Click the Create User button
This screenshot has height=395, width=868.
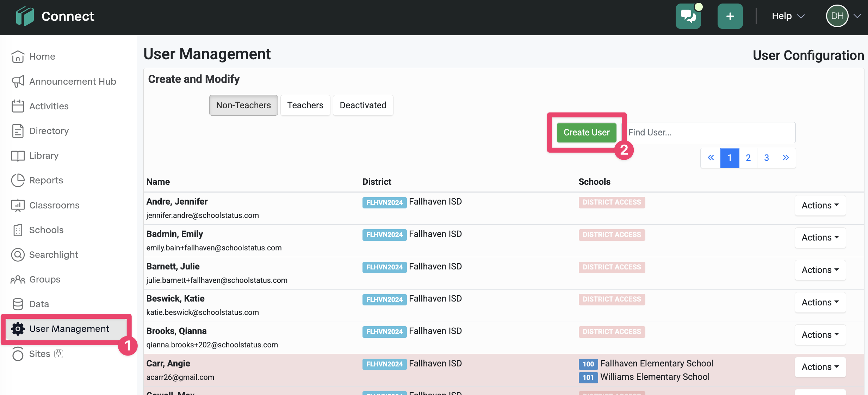point(587,132)
